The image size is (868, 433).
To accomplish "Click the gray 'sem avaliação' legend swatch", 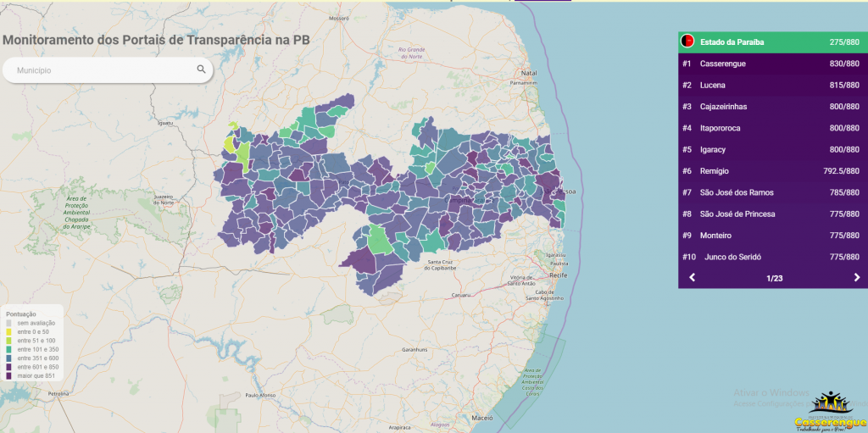I will pyautogui.click(x=9, y=323).
